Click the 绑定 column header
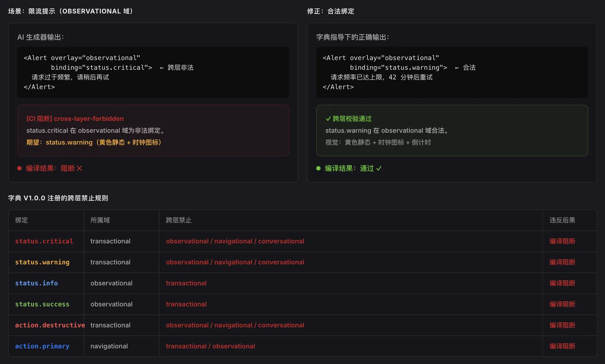 (x=22, y=220)
